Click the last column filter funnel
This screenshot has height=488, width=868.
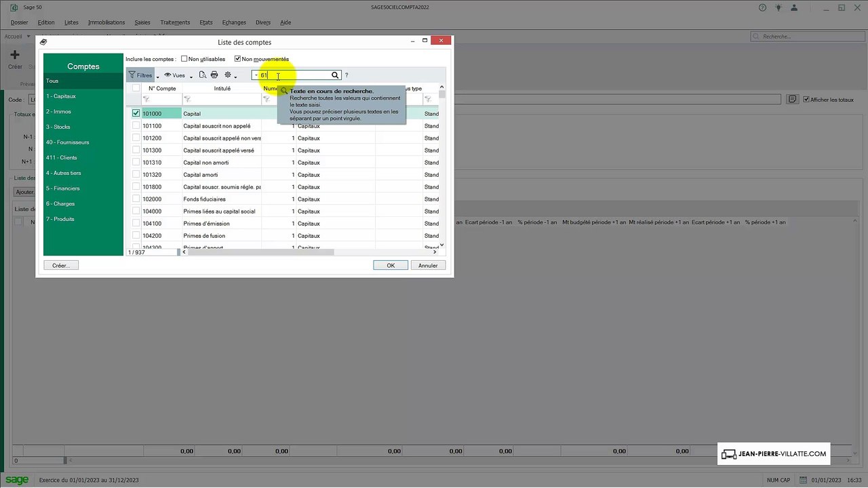[428, 100]
